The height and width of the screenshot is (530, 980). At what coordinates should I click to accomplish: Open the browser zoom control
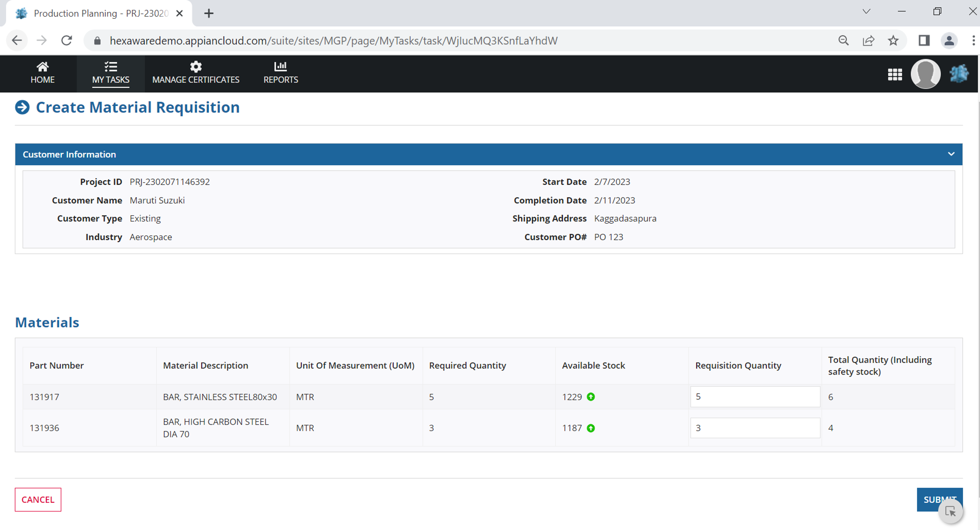(843, 40)
